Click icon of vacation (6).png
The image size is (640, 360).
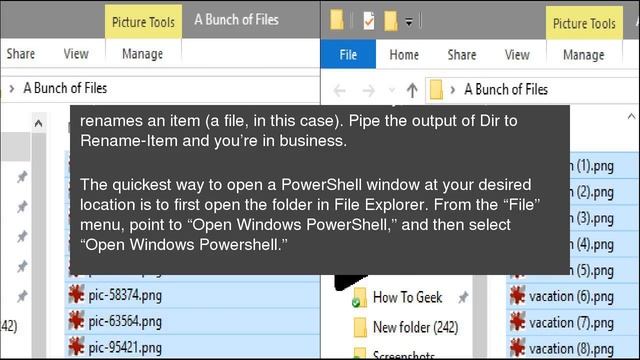[517, 296]
